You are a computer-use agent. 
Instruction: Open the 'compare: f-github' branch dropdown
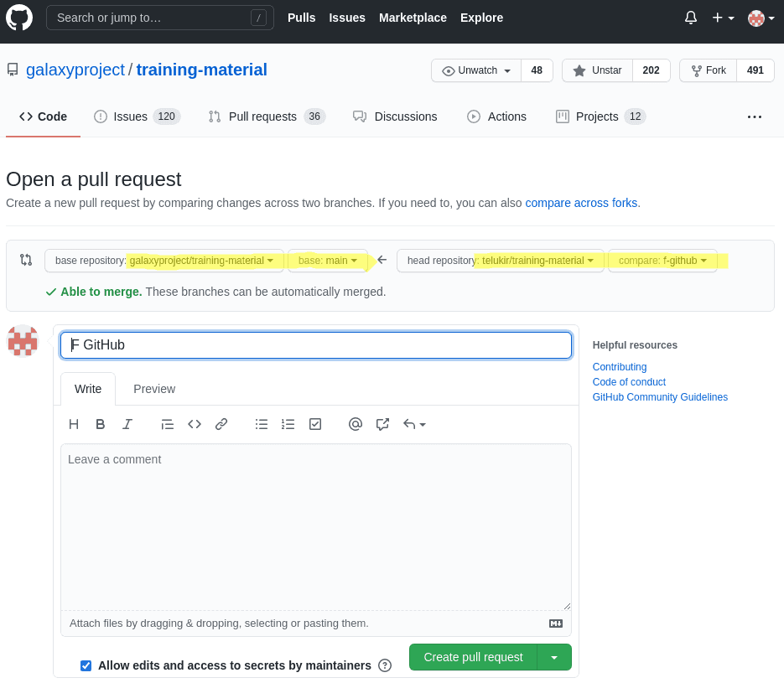coord(662,261)
